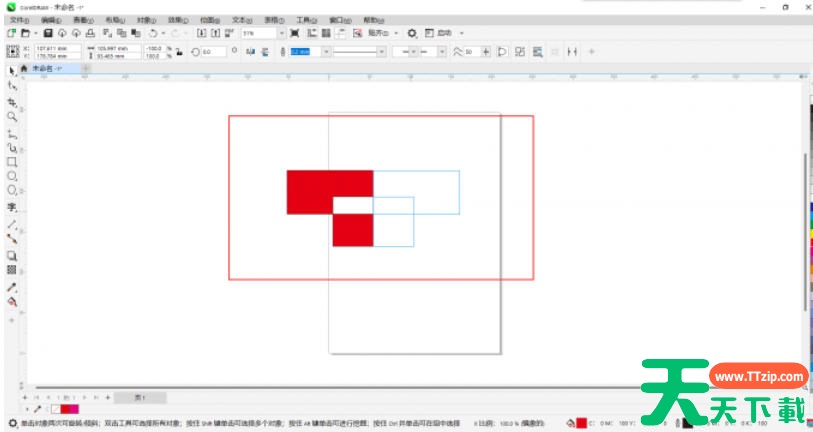Activate the Text tool (字)
This screenshot has height=432, width=813.
[x=12, y=207]
